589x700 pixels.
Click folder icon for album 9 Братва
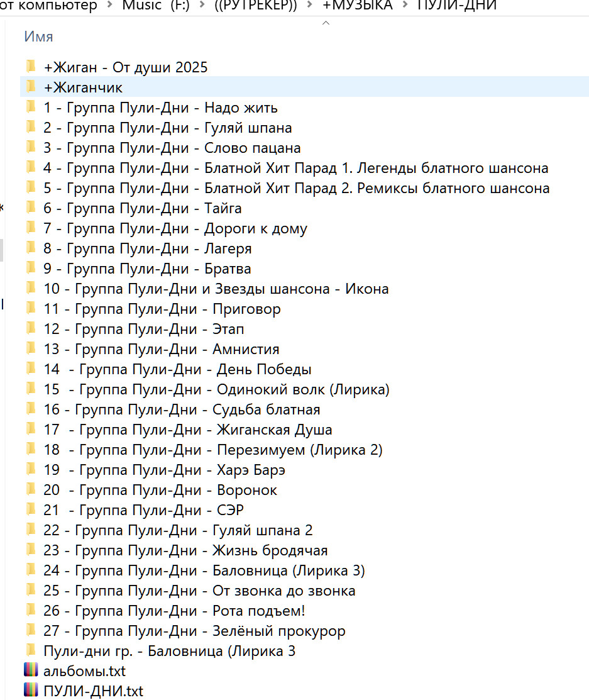(x=30, y=268)
